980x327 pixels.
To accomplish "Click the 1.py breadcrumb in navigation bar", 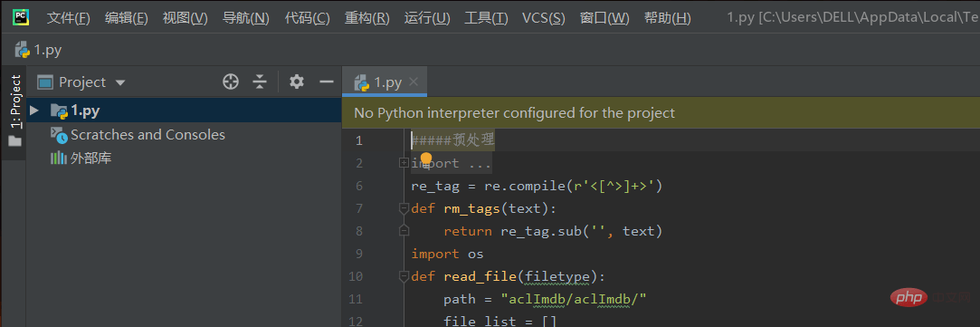I will point(38,50).
